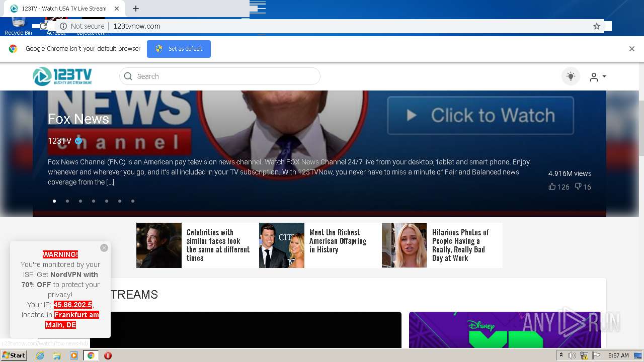The height and width of the screenshot is (362, 644).
Task: Open the Fox News title link
Action: tap(78, 119)
